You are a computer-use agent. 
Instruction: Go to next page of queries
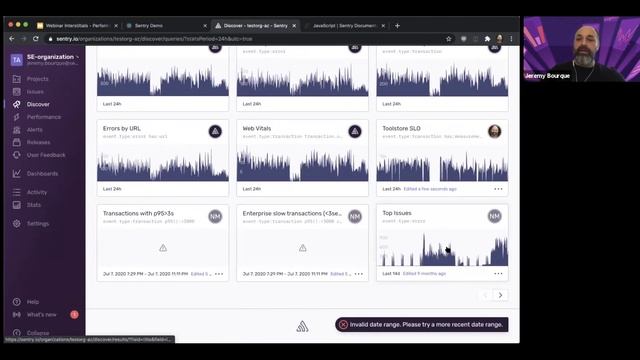500,295
